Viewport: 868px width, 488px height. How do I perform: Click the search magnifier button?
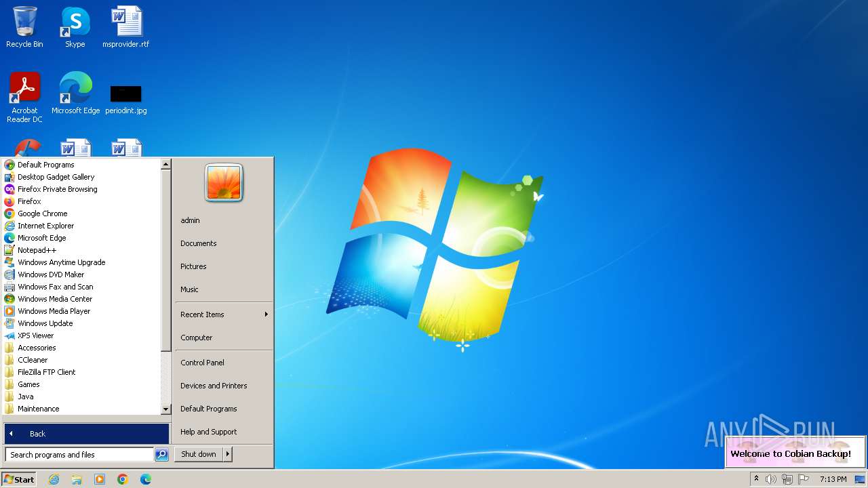[x=161, y=455]
